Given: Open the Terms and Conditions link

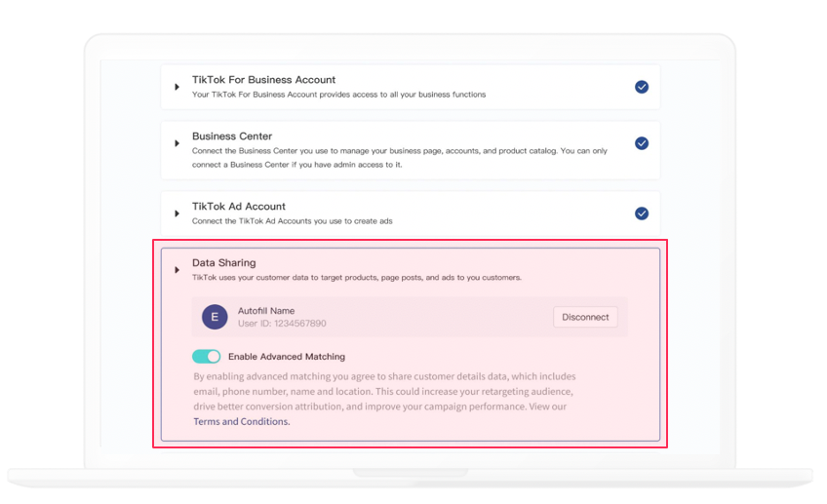Looking at the screenshot, I should coord(242,422).
